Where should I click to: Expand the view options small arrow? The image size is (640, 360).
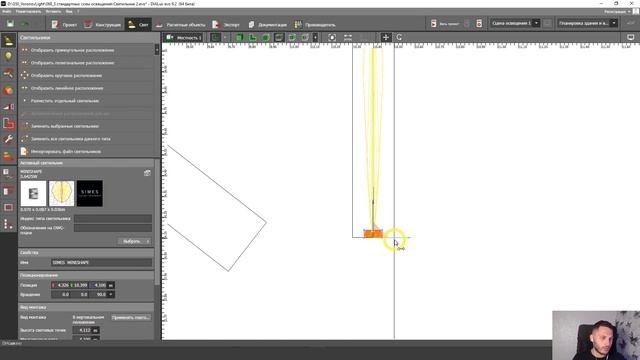coord(225,38)
